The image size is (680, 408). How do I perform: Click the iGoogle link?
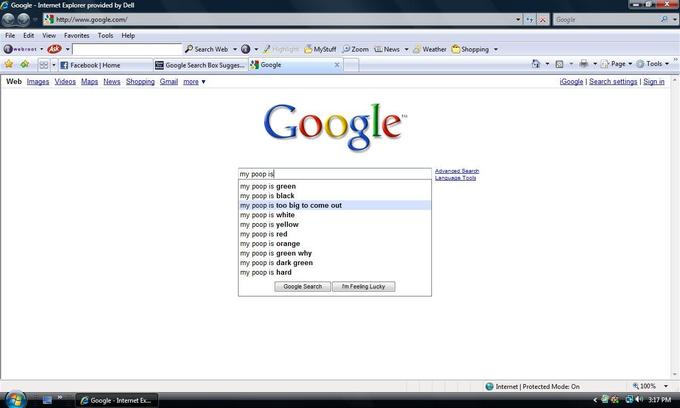[571, 82]
